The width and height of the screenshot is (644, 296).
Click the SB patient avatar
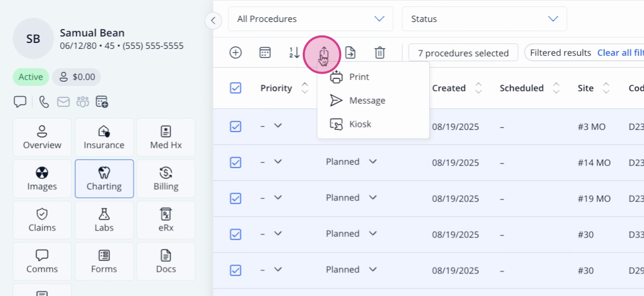(x=33, y=39)
